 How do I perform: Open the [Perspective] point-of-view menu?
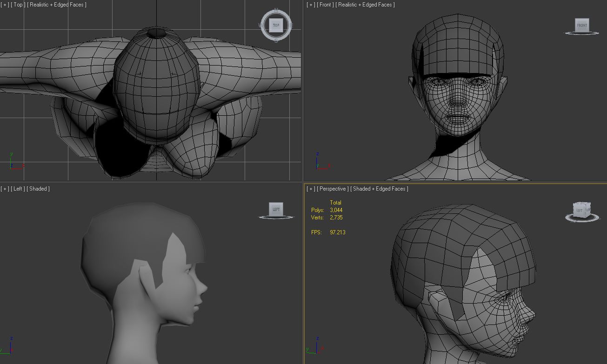[333, 189]
